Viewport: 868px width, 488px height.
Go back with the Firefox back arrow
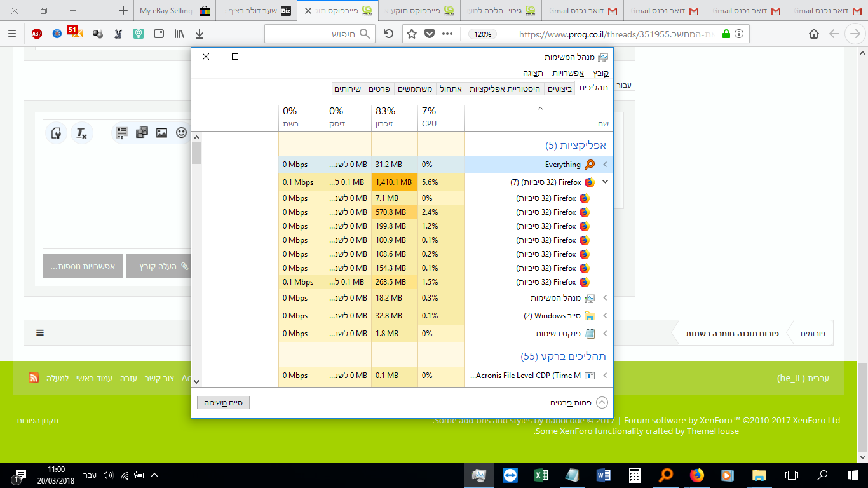click(834, 34)
